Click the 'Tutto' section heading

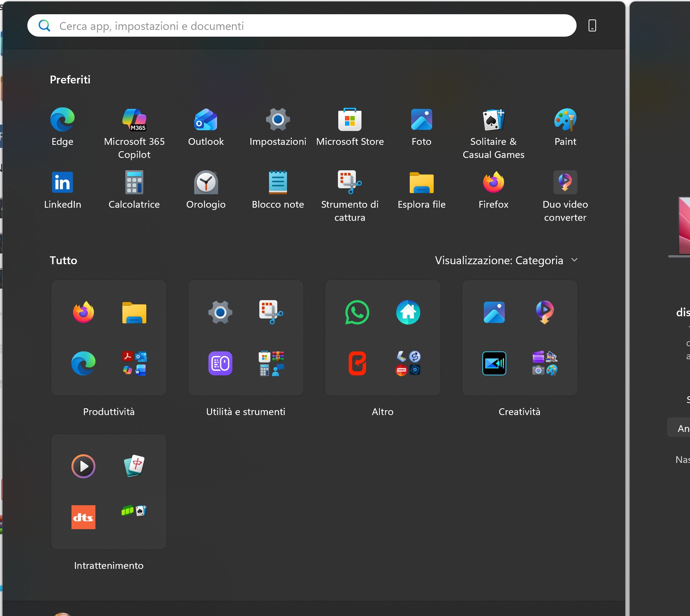tap(64, 260)
